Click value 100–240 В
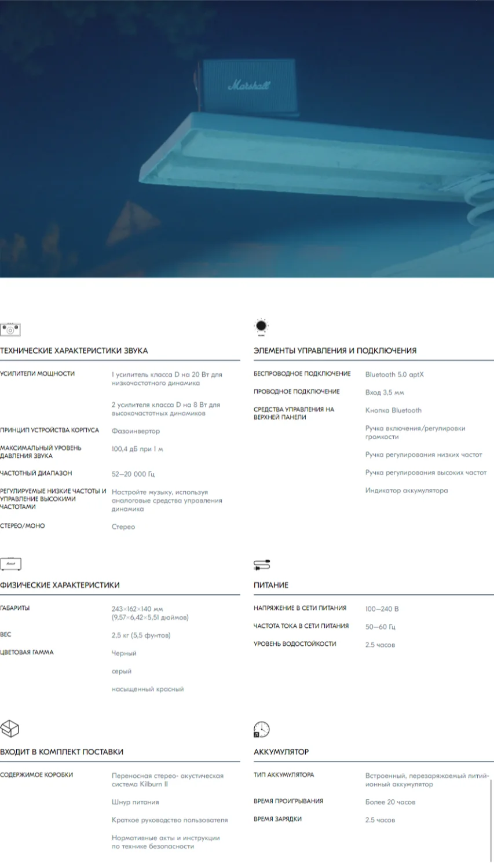This screenshot has width=494, height=868. tap(382, 609)
